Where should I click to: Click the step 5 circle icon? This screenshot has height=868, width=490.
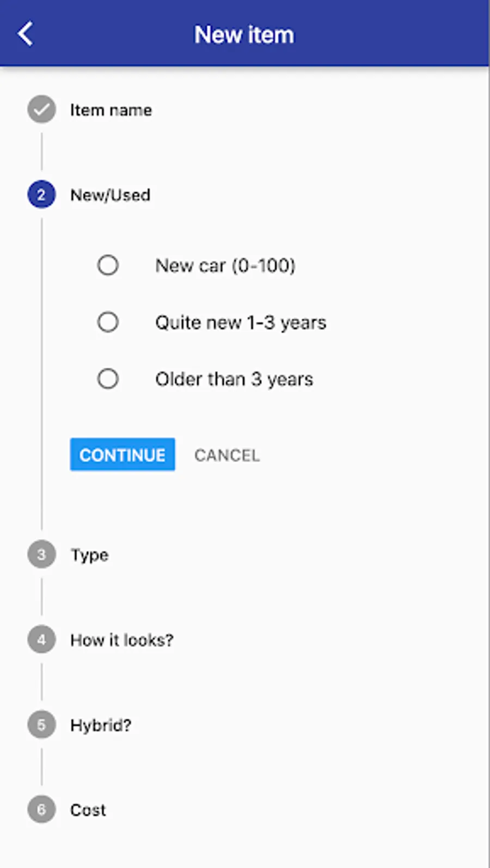(x=41, y=725)
